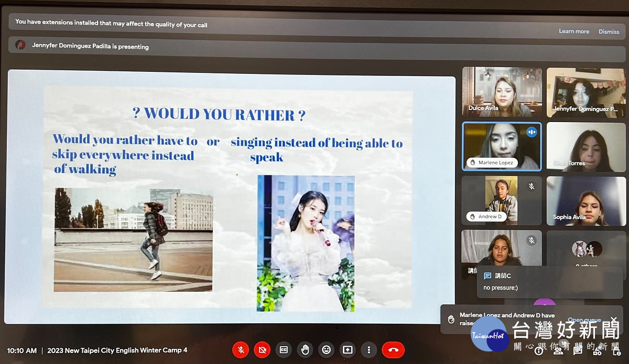This screenshot has height=364, width=629.
Task: Click the sender label in the chat message popup
Action: [x=503, y=275]
